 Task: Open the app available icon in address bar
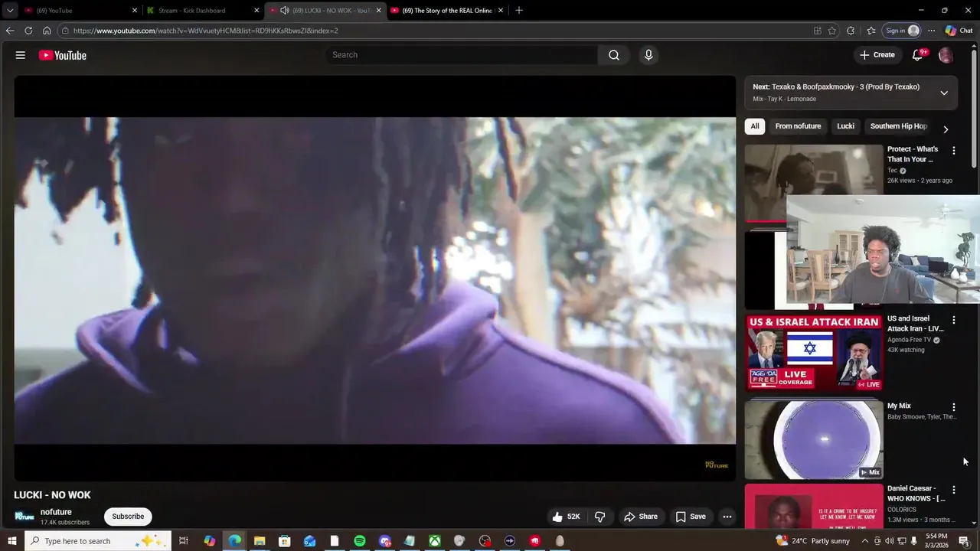[818, 31]
